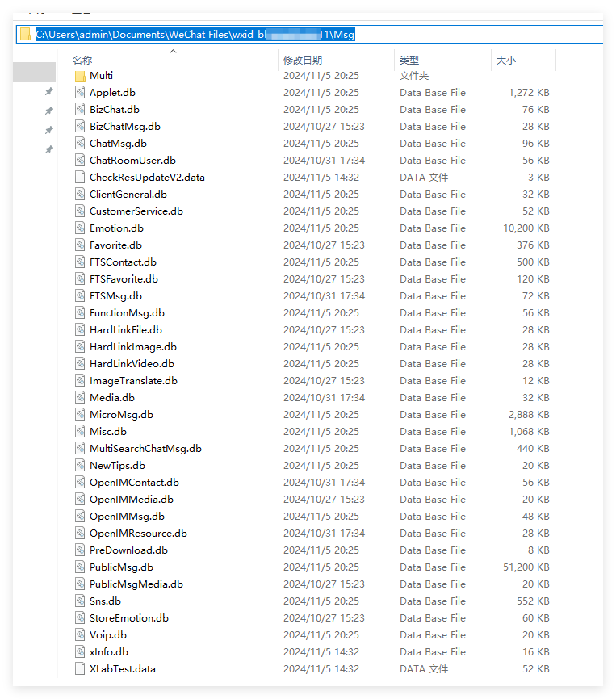Screen dimensions: 616x699
Task: Click the Sns.db file icon
Action: pyautogui.click(x=80, y=601)
